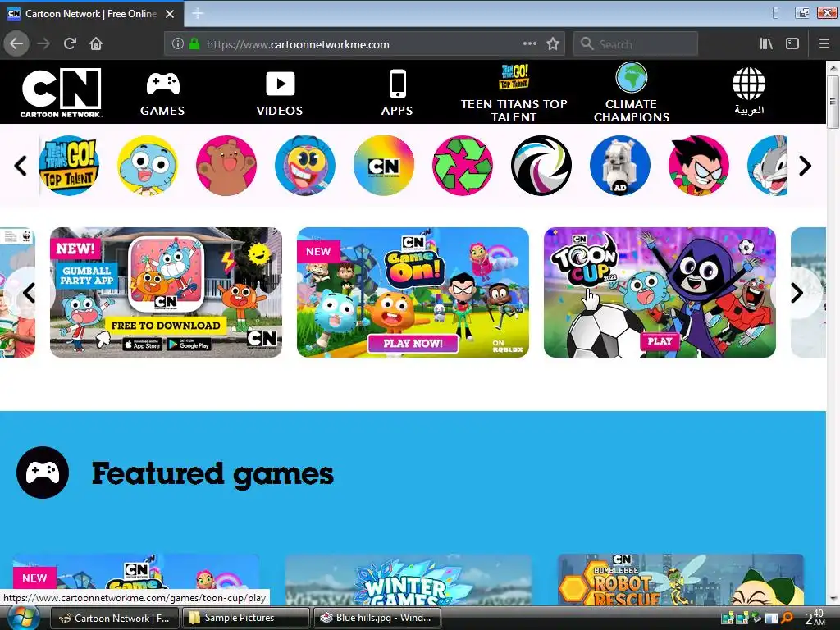Open Teen Titans Top Talent page
The width and height of the screenshot is (840, 630).
pyautogui.click(x=514, y=94)
